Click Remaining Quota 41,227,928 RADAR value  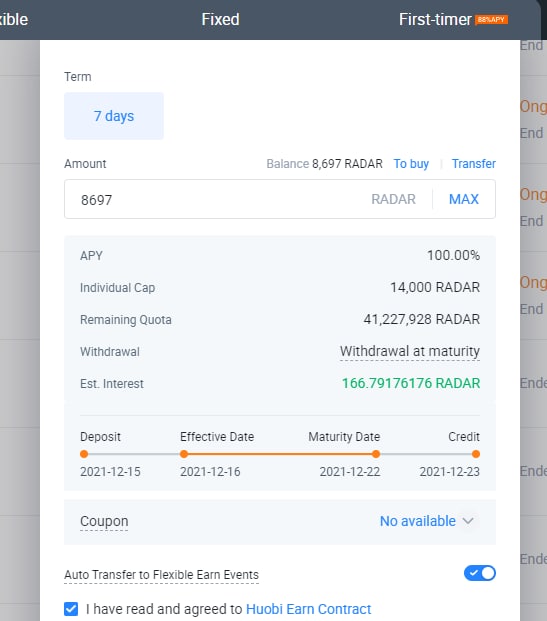click(421, 319)
